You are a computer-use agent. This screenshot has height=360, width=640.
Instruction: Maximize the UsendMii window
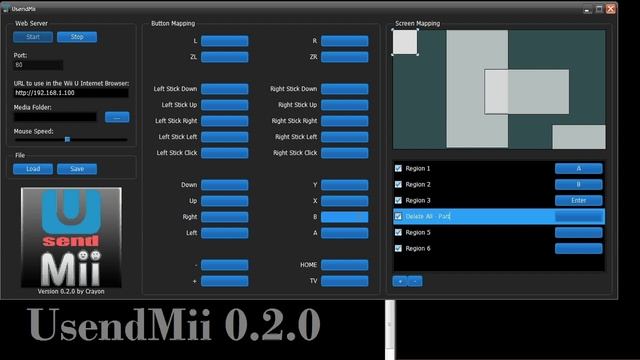(599, 9)
